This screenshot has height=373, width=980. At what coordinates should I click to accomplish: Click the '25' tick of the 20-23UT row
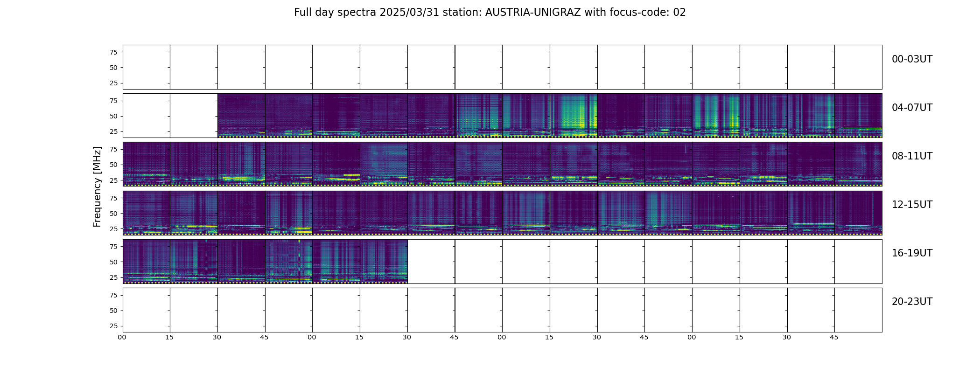pos(113,326)
